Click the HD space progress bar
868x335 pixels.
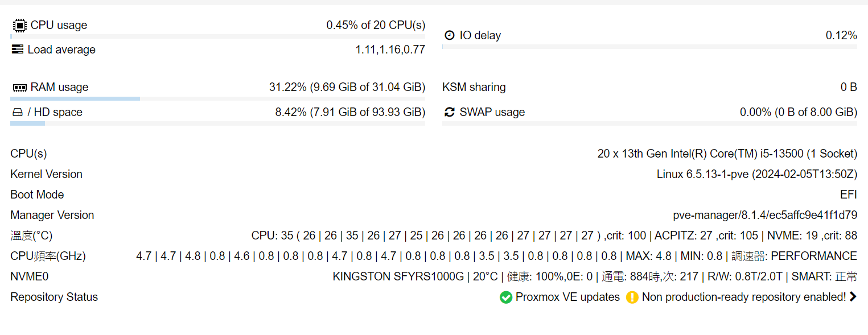(217, 123)
